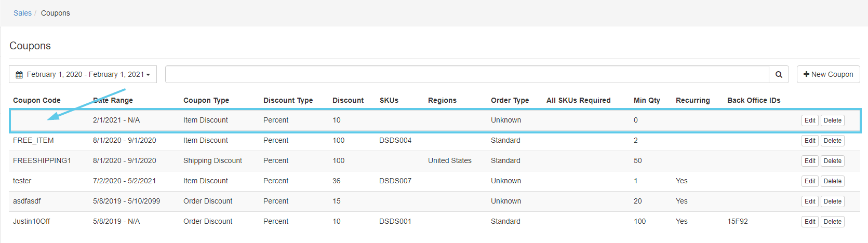Edit the tester coupon
Viewport: 868px width, 243px height.
tap(810, 181)
